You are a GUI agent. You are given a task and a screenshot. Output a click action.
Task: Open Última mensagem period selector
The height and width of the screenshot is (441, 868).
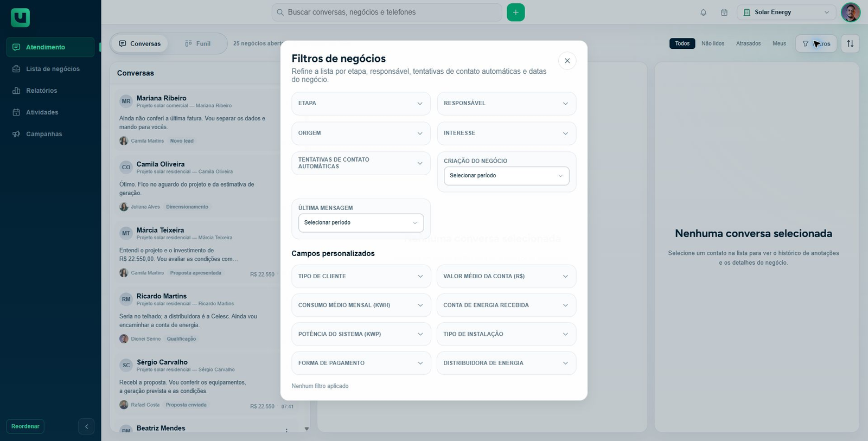(x=361, y=223)
